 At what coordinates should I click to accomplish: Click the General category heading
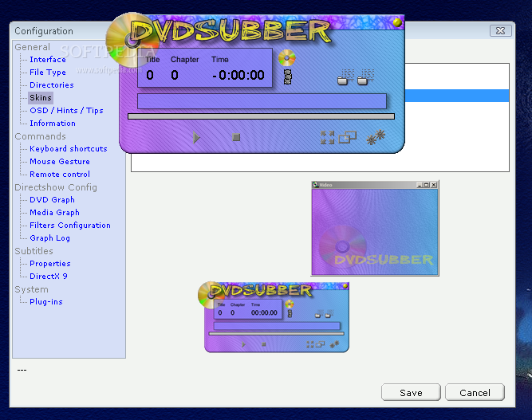[x=32, y=47]
